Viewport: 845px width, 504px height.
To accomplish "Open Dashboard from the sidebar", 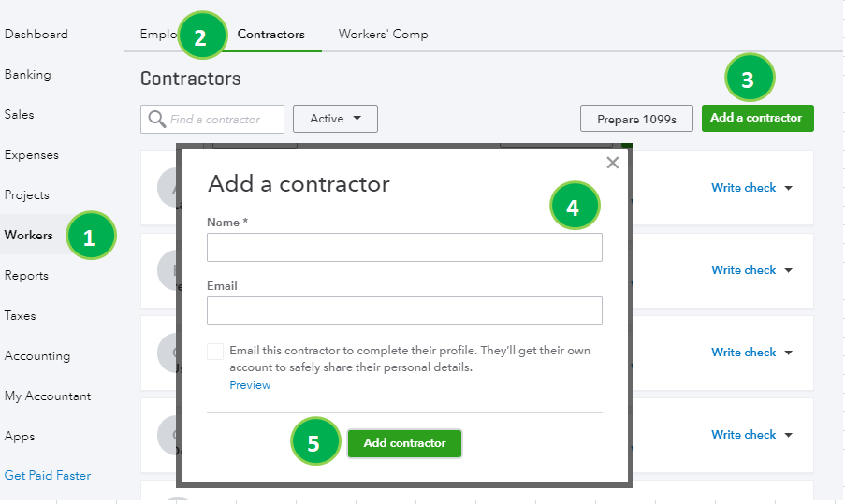I will click(x=36, y=35).
